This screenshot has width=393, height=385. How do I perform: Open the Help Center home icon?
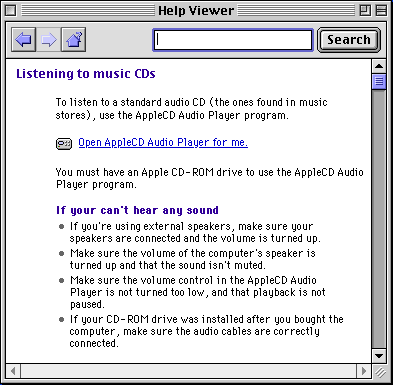[x=74, y=40]
